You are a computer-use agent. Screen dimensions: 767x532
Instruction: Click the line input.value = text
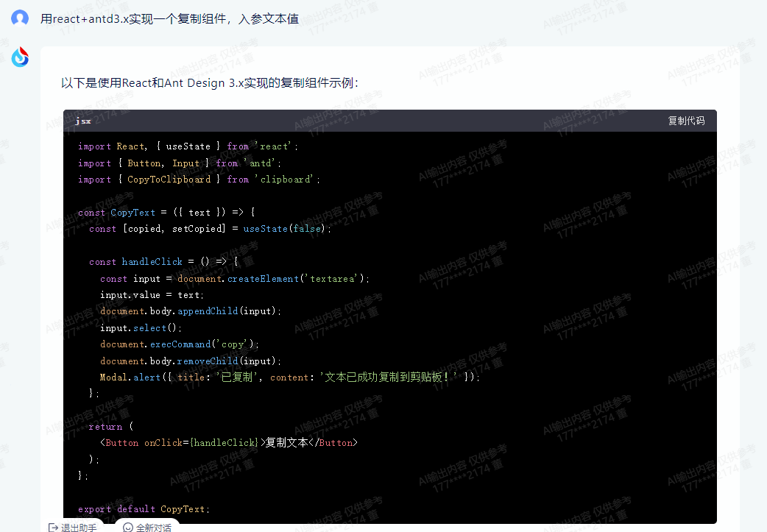[x=152, y=295]
